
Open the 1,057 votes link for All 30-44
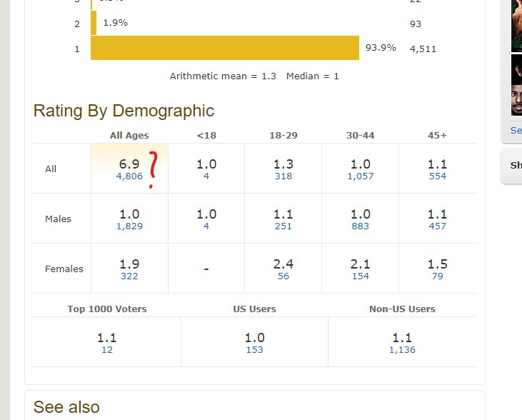coord(361,176)
